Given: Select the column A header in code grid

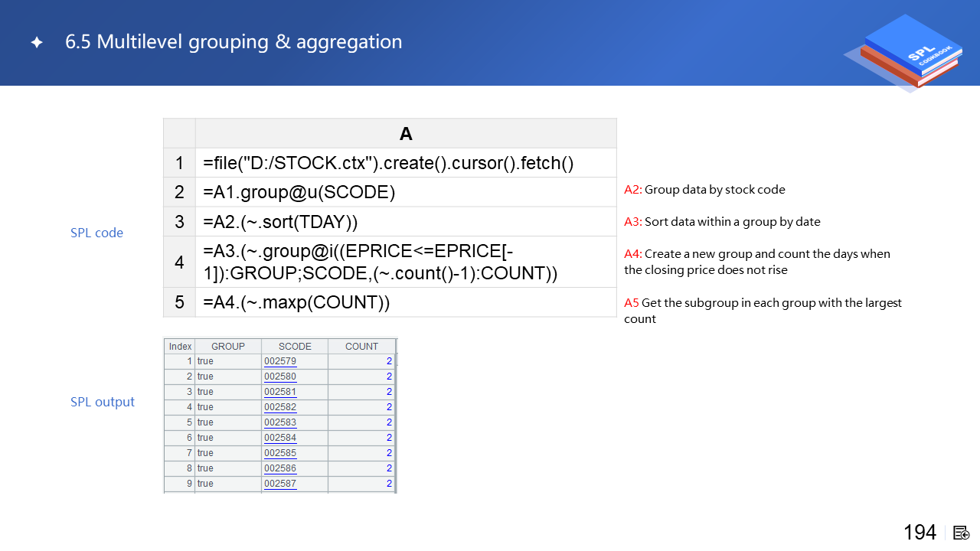Looking at the screenshot, I should [x=406, y=134].
